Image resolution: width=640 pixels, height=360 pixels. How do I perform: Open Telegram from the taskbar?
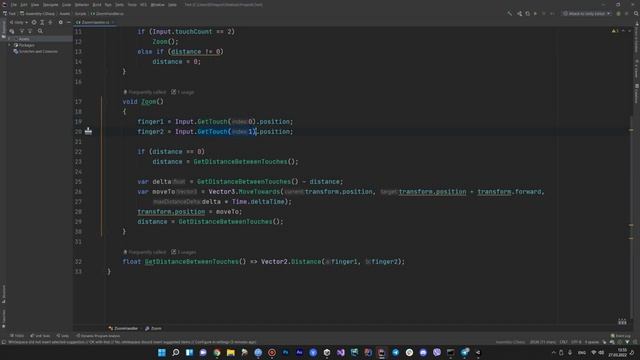tap(396, 352)
